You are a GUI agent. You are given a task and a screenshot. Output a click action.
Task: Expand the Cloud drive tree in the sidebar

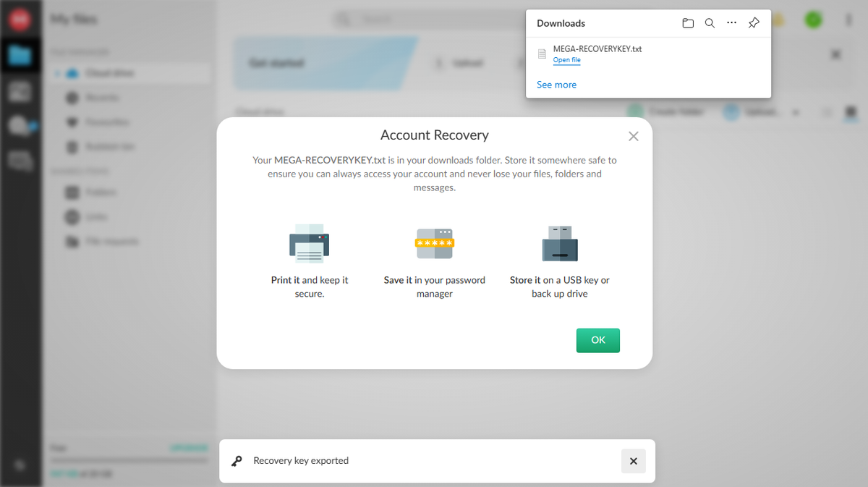tap(57, 72)
